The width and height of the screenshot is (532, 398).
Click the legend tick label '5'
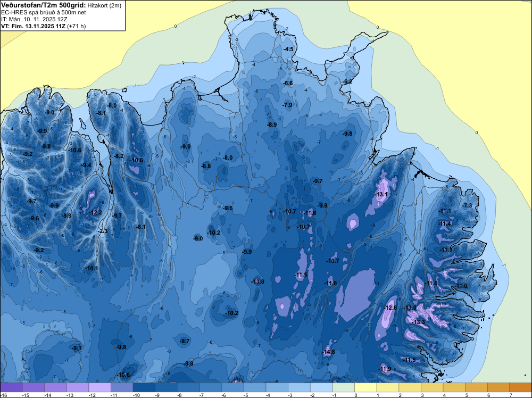pos(467,395)
